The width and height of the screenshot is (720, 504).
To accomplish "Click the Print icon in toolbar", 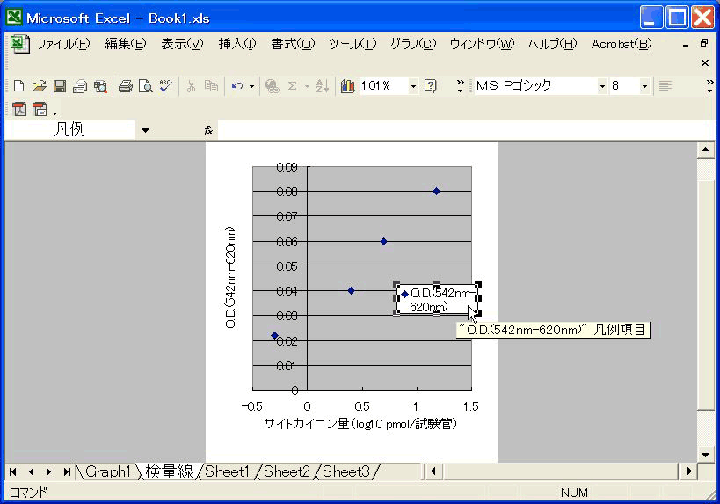I will coord(126,87).
